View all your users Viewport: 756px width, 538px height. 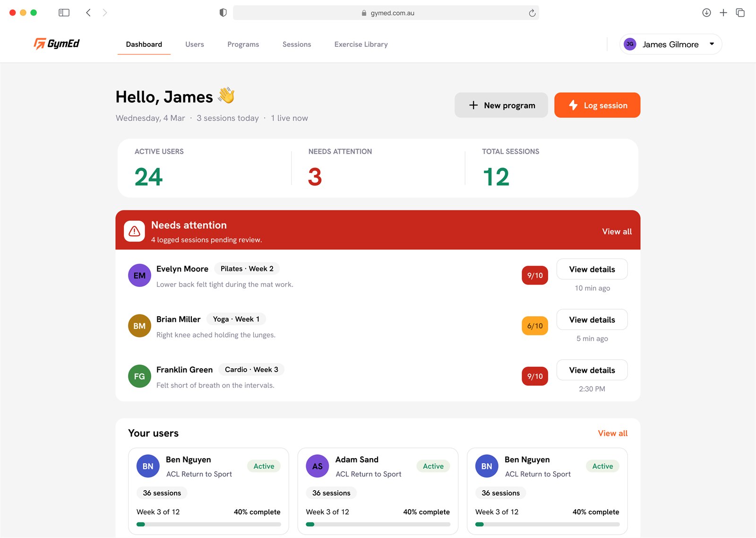(x=613, y=434)
